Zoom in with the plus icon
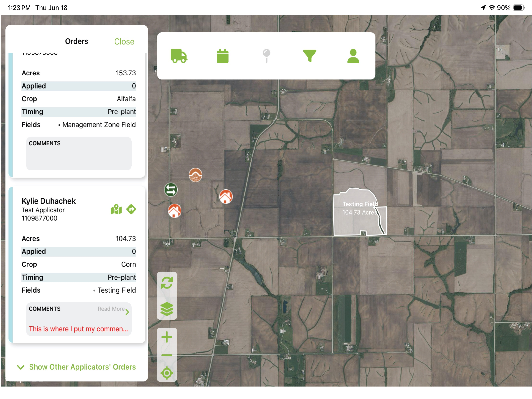The image size is (532, 399). 167,337
